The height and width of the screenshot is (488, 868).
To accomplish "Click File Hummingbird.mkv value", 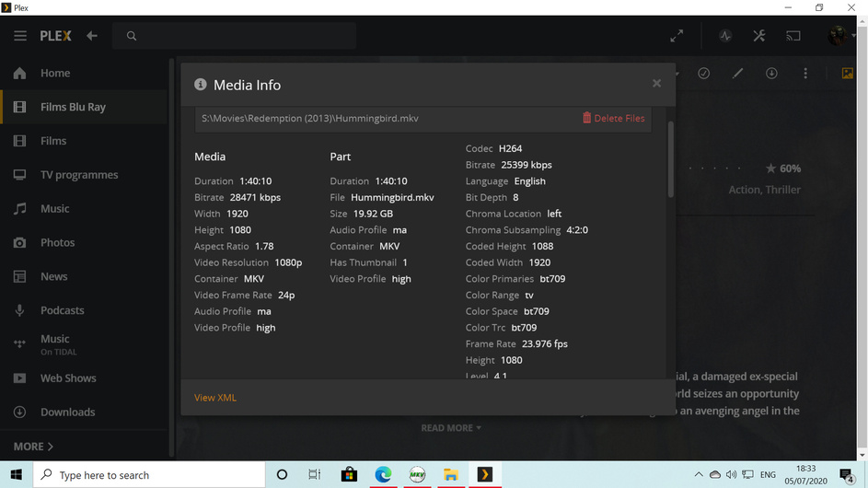I will (x=392, y=197).
